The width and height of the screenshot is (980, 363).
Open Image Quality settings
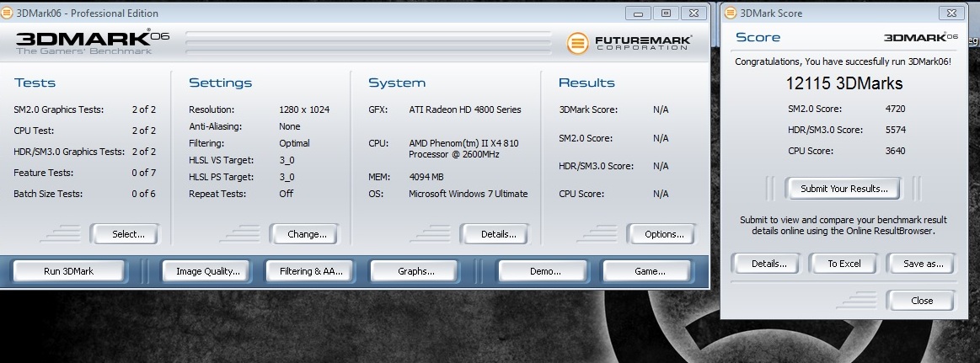208,271
